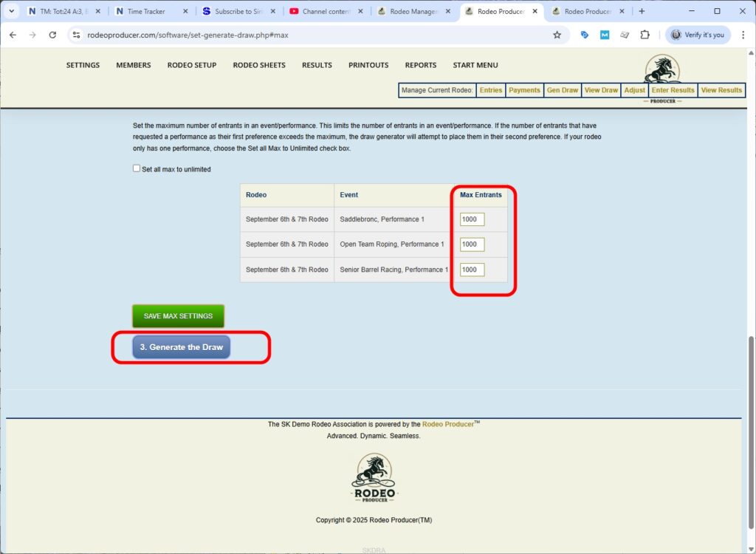Go back using the browser back arrow
The height and width of the screenshot is (554, 756).
pos(13,35)
